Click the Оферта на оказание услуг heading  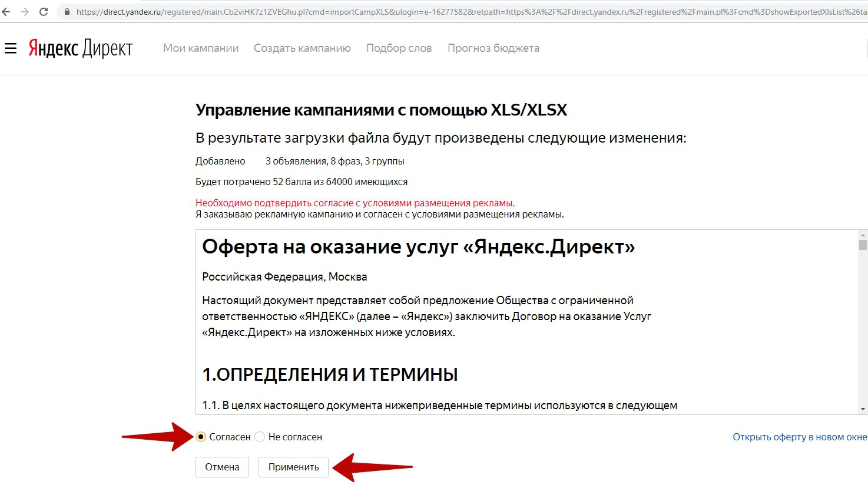click(x=418, y=246)
